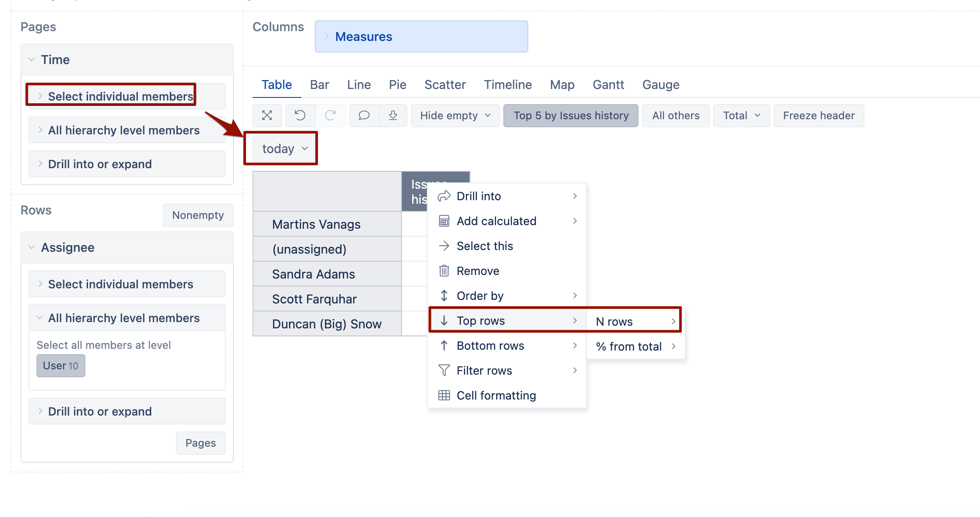Toggle the Freeze header button
Viewport: 980px width, 517px height.
coord(819,116)
